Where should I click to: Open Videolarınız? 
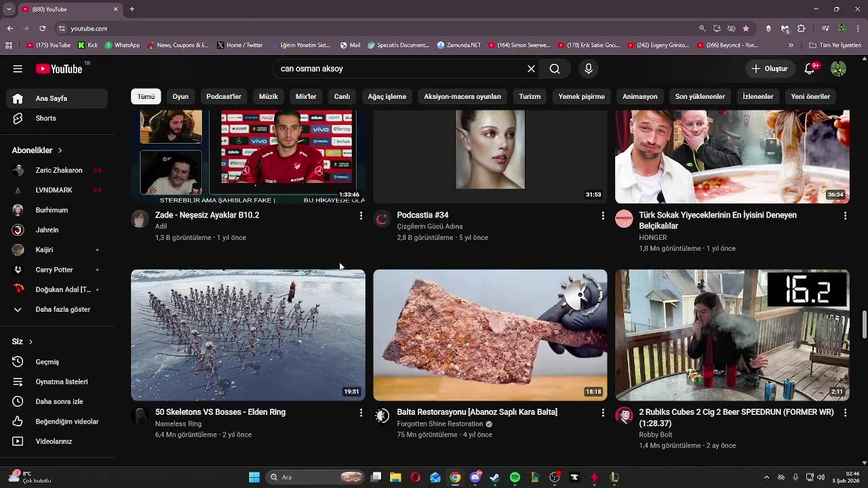tap(58, 441)
